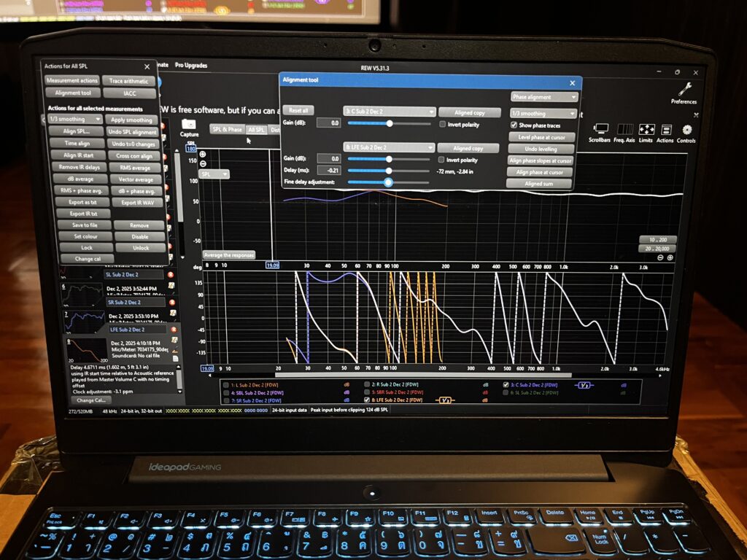Viewport: 747px width, 560px height.
Task: Click the orange smoothing badge for LFE Sub 2
Action: (x=444, y=400)
